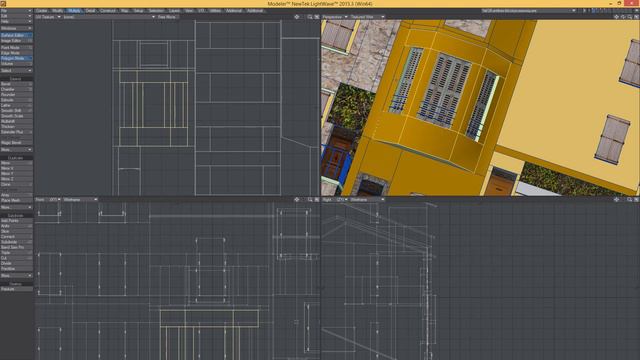Enable Polygon Mode selection
The width and height of the screenshot is (640, 360).
pyautogui.click(x=16, y=58)
